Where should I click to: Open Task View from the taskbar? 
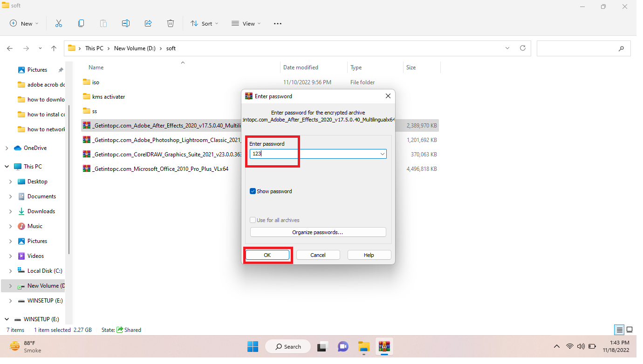[x=322, y=346]
